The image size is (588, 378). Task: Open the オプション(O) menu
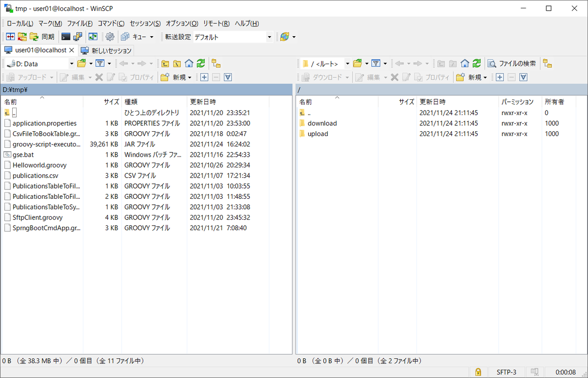pos(182,23)
